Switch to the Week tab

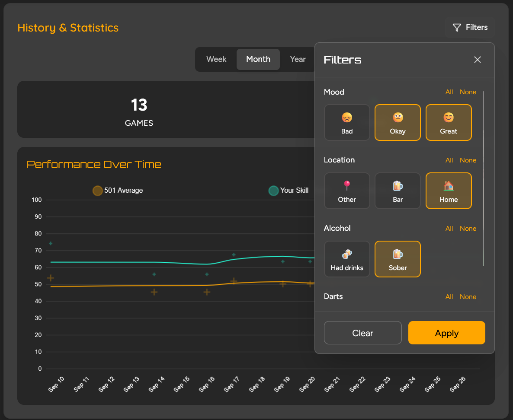click(x=216, y=59)
